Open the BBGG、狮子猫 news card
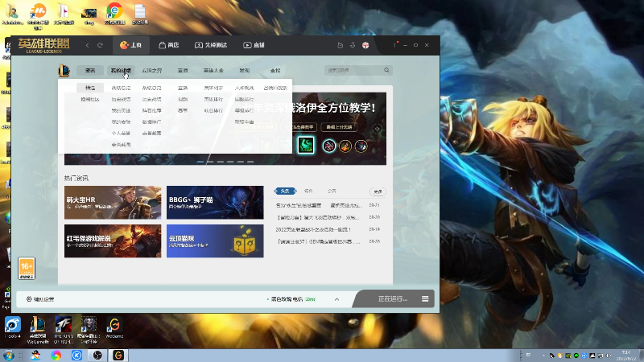This screenshot has height=362, width=644. pyautogui.click(x=215, y=203)
